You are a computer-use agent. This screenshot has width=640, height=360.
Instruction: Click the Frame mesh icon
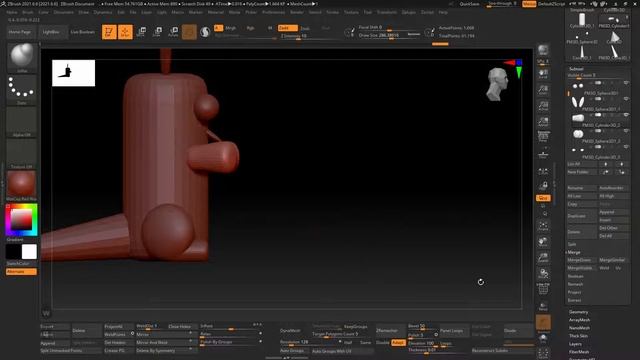point(543,226)
